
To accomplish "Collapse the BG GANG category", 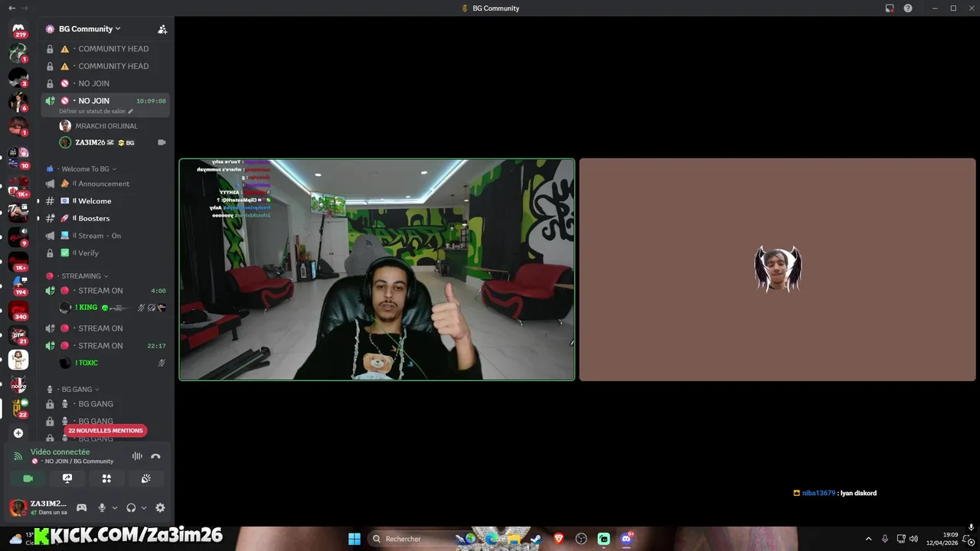I will point(73,390).
